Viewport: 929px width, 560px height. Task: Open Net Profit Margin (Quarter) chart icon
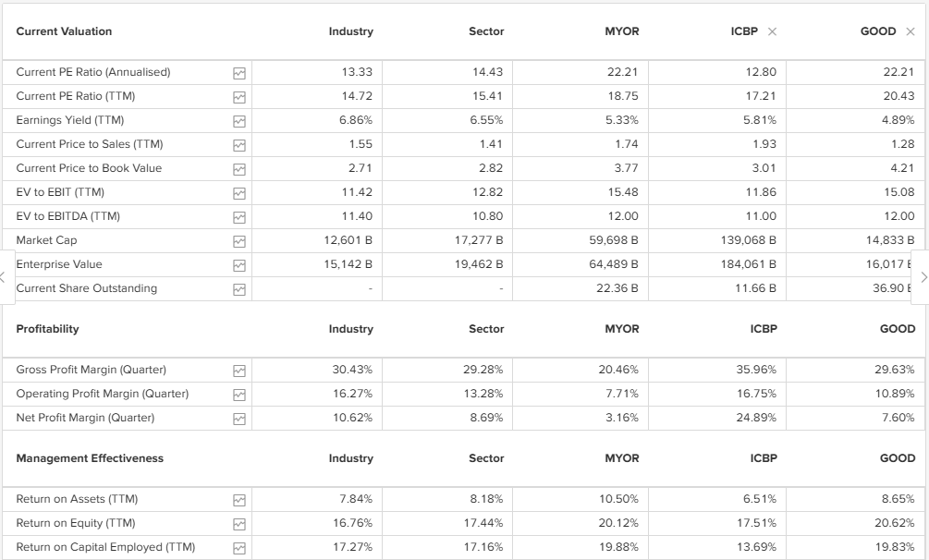tap(239, 418)
